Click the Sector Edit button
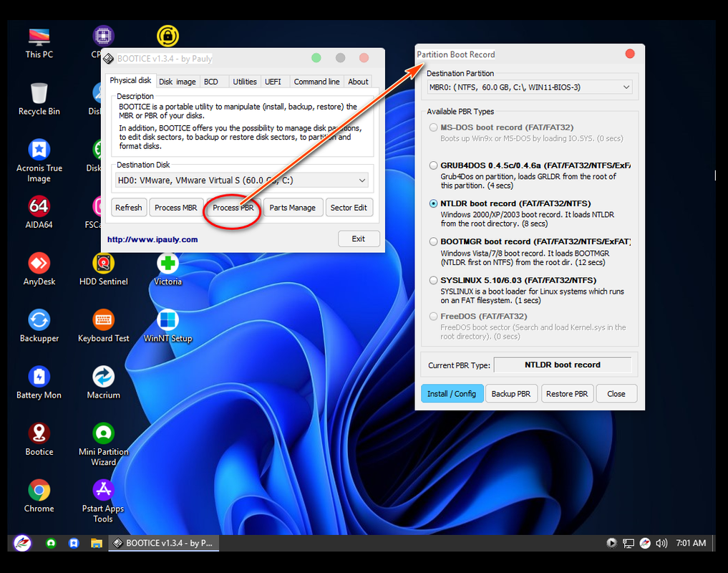This screenshot has height=573, width=728. pos(349,207)
